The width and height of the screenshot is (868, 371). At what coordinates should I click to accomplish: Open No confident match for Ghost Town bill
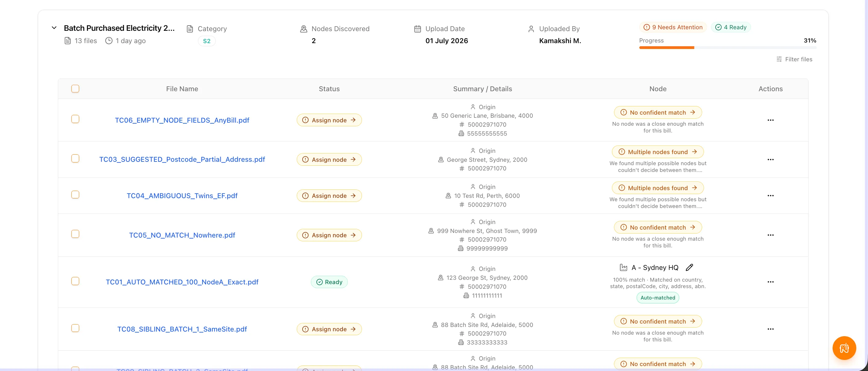pyautogui.click(x=658, y=228)
